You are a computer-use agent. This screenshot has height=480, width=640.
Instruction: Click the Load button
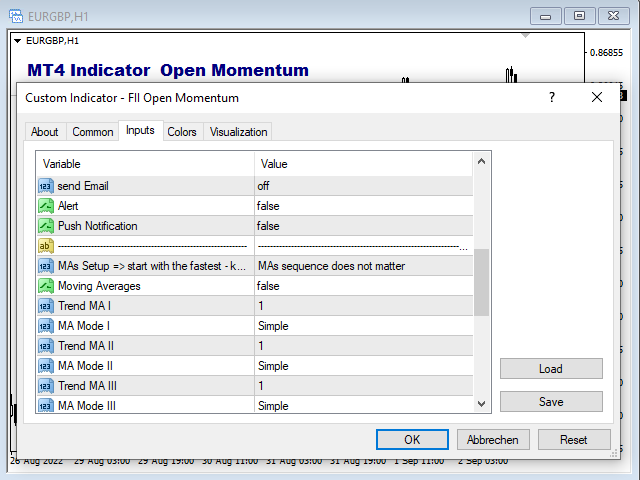pos(551,369)
